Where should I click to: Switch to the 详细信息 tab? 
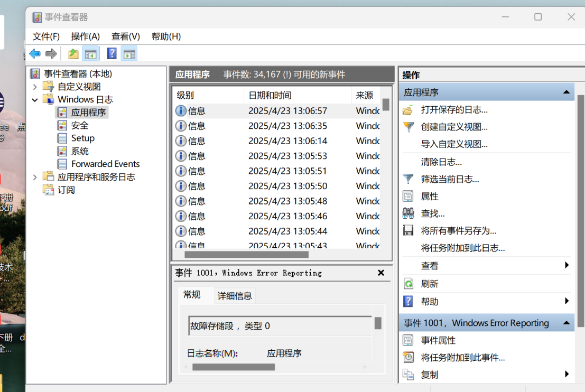click(235, 296)
